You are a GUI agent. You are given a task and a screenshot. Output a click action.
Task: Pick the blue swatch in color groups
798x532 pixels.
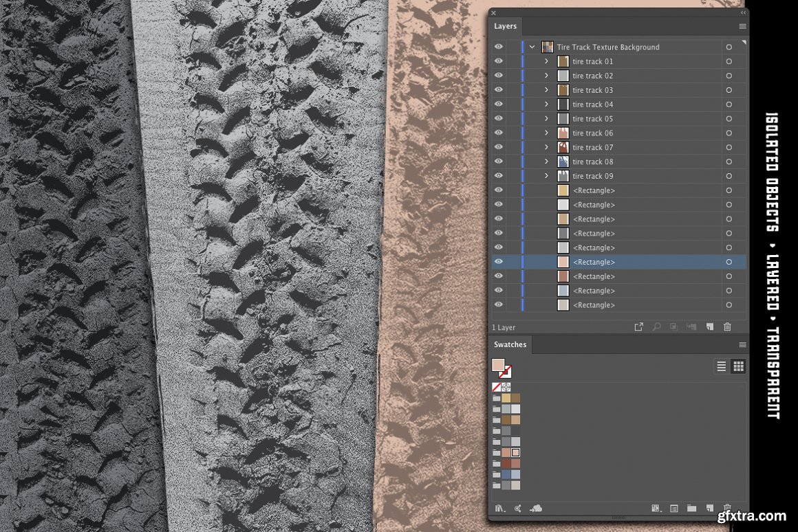pos(506,474)
